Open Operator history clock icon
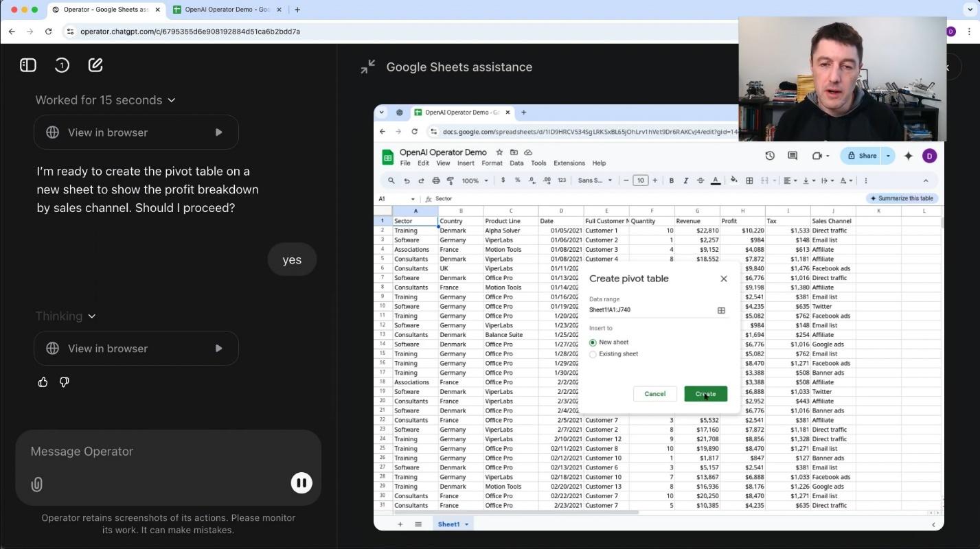The width and height of the screenshot is (980, 549). pyautogui.click(x=62, y=65)
